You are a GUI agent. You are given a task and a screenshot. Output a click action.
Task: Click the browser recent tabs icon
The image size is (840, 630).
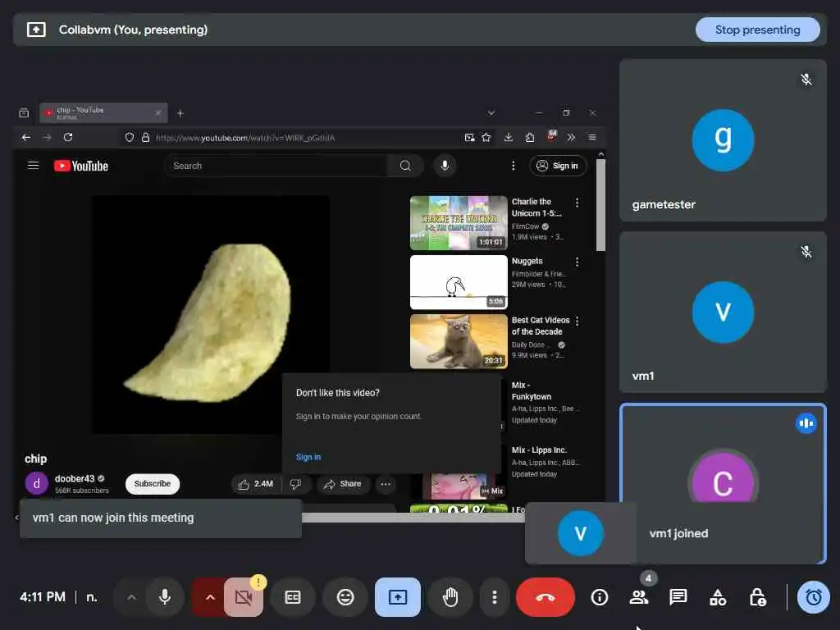(x=24, y=113)
